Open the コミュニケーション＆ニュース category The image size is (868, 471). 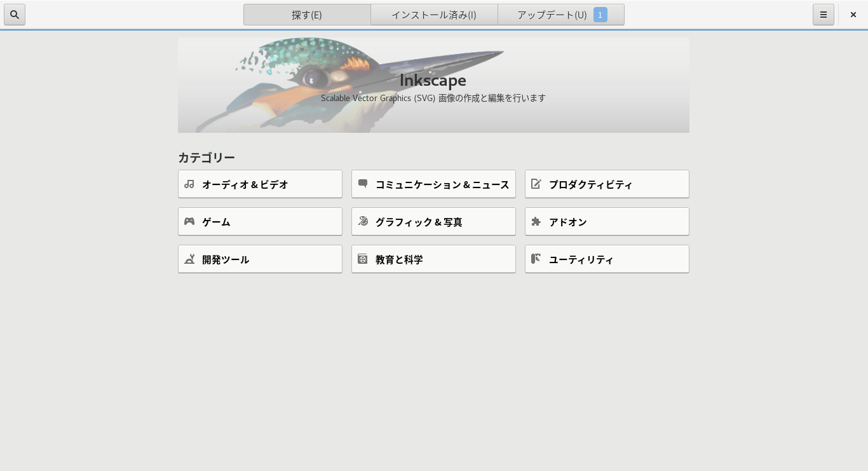click(433, 184)
